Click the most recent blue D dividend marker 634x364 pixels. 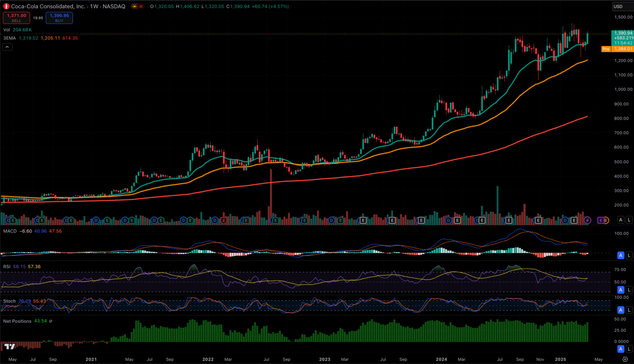565,221
